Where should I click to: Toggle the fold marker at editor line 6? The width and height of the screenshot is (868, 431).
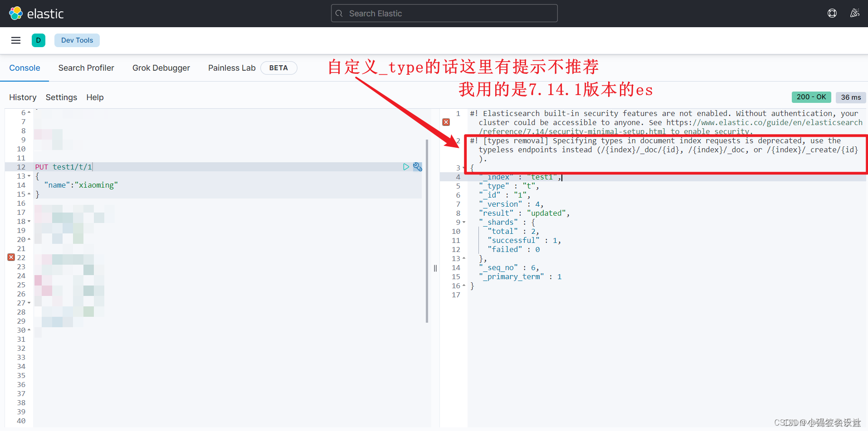(x=29, y=112)
